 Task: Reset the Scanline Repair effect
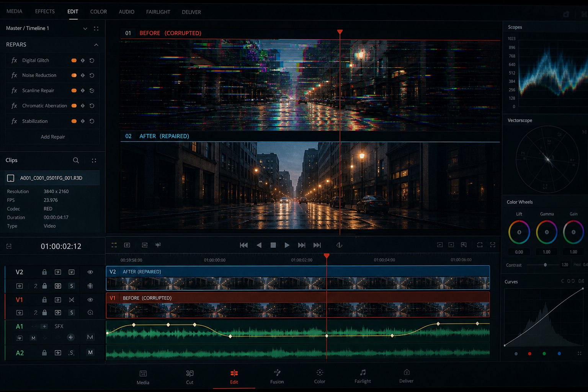(x=92, y=91)
